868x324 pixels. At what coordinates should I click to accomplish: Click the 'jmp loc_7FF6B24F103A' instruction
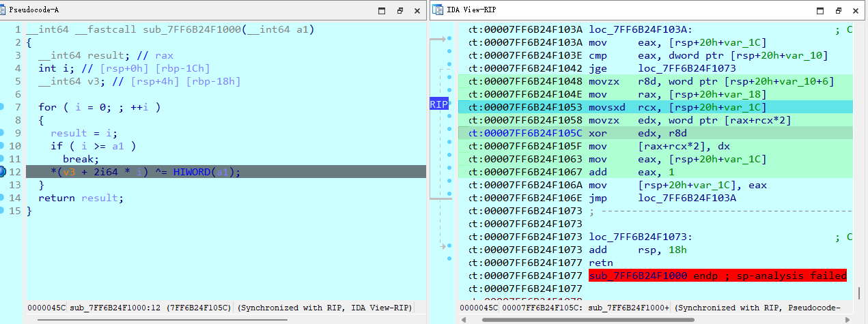pyautogui.click(x=662, y=198)
